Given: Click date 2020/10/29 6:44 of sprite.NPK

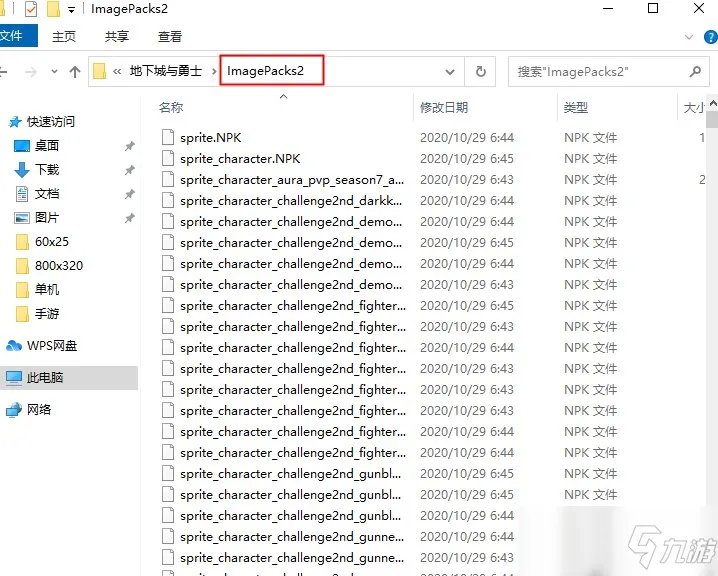Looking at the screenshot, I should (467, 138).
